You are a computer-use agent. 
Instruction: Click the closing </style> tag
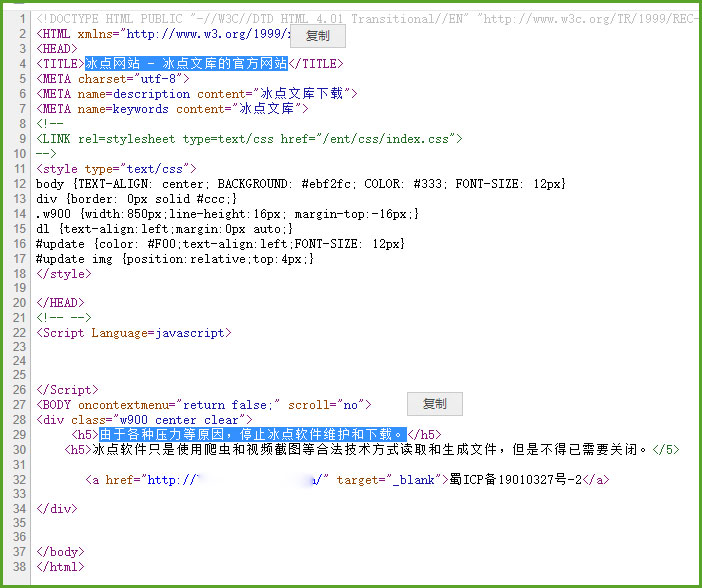64,274
